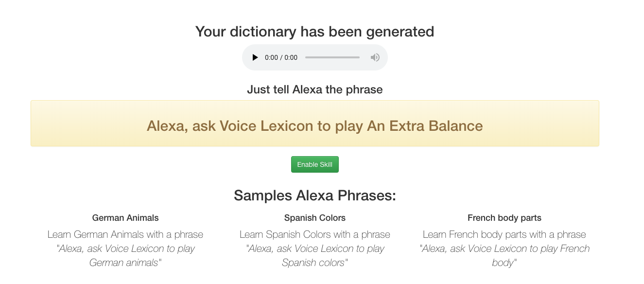This screenshot has height=284, width=644.
Task: Click the rounded audio player control bar
Action: 314,57
